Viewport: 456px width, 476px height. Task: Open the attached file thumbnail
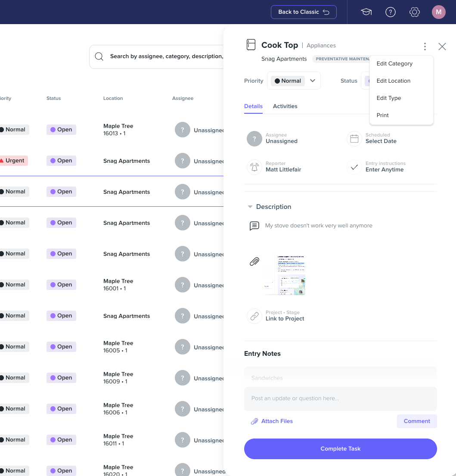[285, 275]
